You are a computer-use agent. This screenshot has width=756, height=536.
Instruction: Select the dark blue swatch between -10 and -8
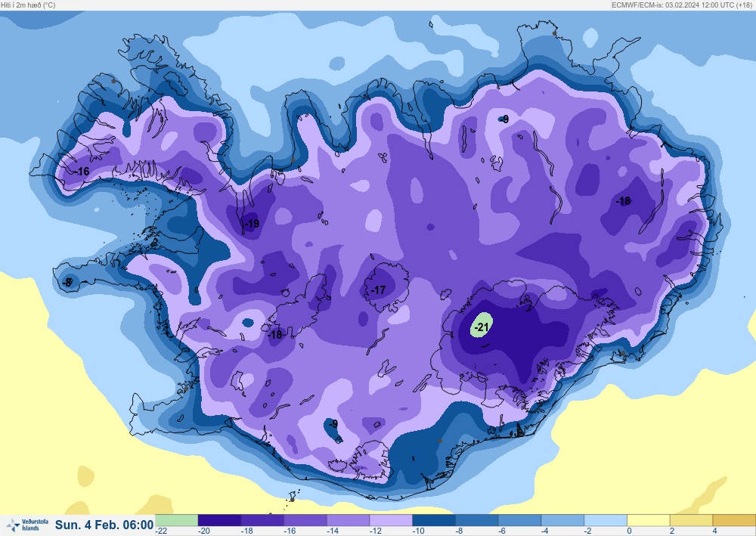click(x=434, y=520)
